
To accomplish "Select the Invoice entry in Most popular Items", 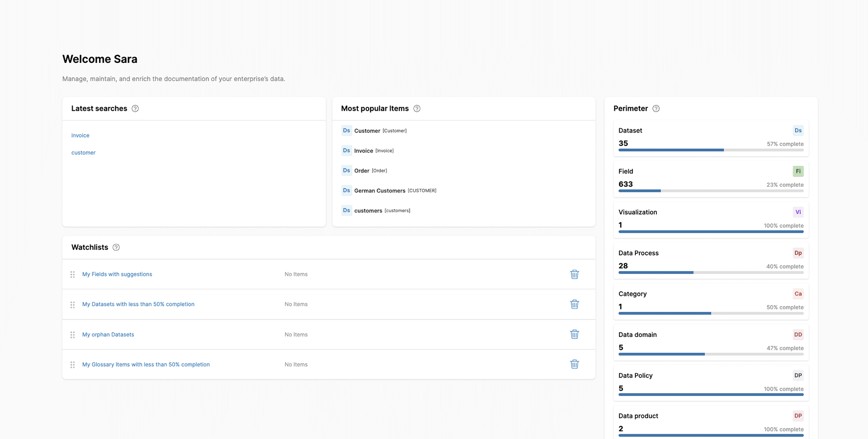I will pos(364,150).
